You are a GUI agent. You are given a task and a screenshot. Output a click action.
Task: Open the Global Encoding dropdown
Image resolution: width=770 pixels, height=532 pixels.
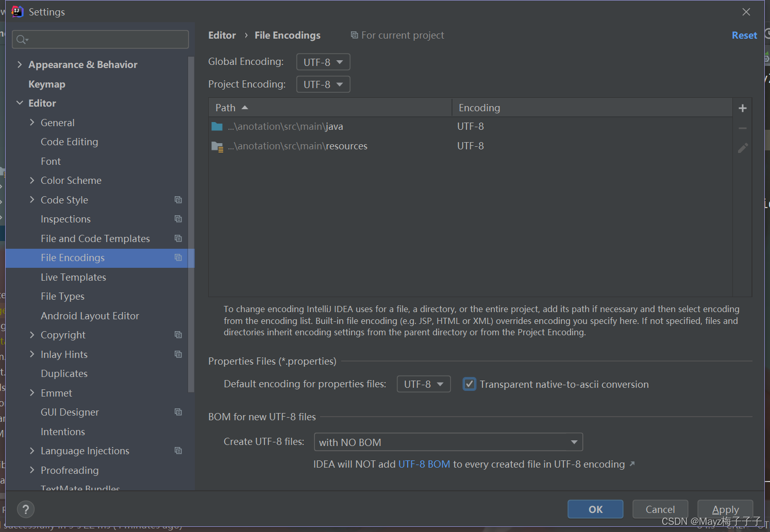tap(323, 62)
